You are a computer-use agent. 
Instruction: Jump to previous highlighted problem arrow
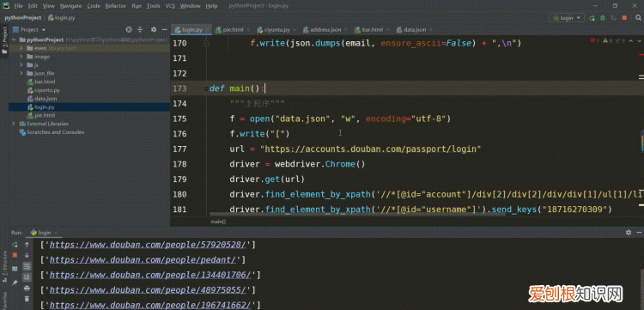[x=632, y=40]
